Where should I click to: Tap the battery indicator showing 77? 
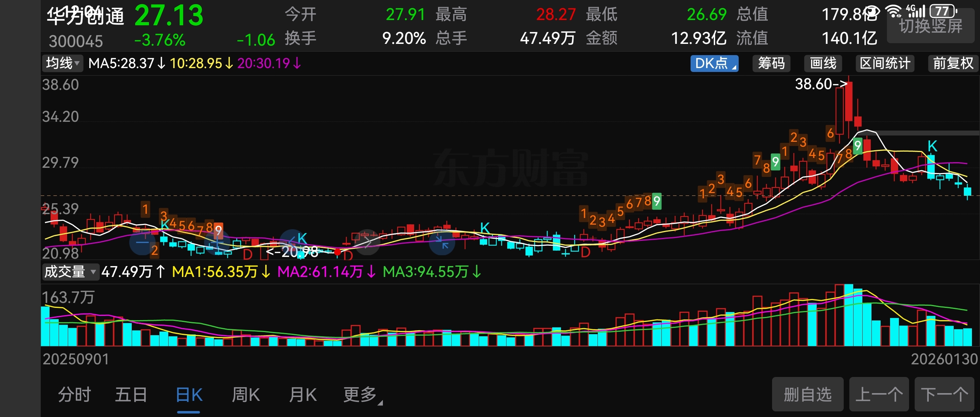(x=942, y=11)
